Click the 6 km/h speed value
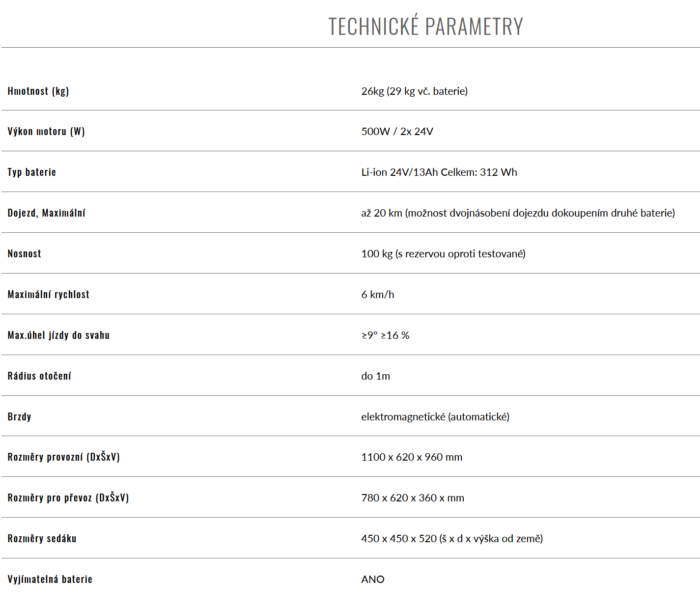 (x=377, y=295)
